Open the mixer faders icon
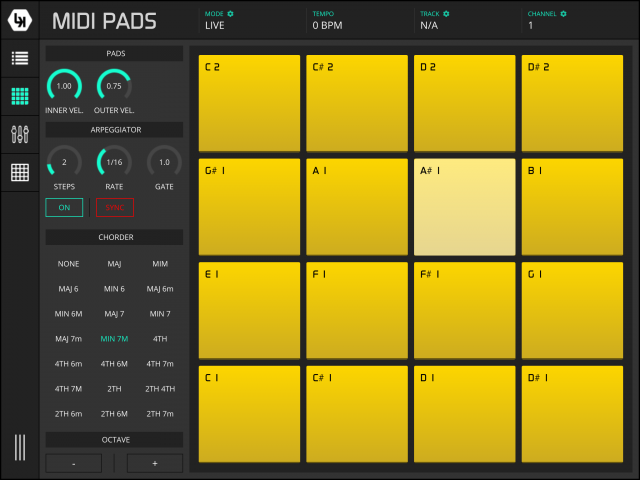640x480 pixels. click(20, 134)
